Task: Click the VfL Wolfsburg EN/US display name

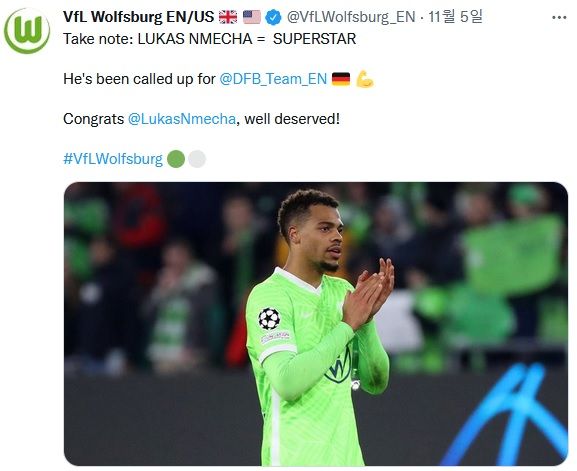Action: [138, 17]
